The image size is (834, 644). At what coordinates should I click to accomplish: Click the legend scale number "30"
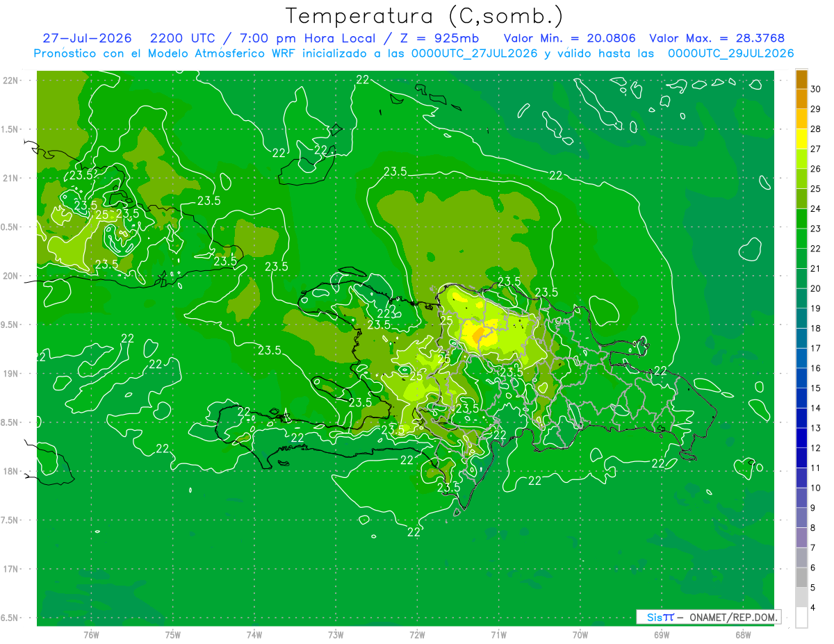click(x=816, y=89)
